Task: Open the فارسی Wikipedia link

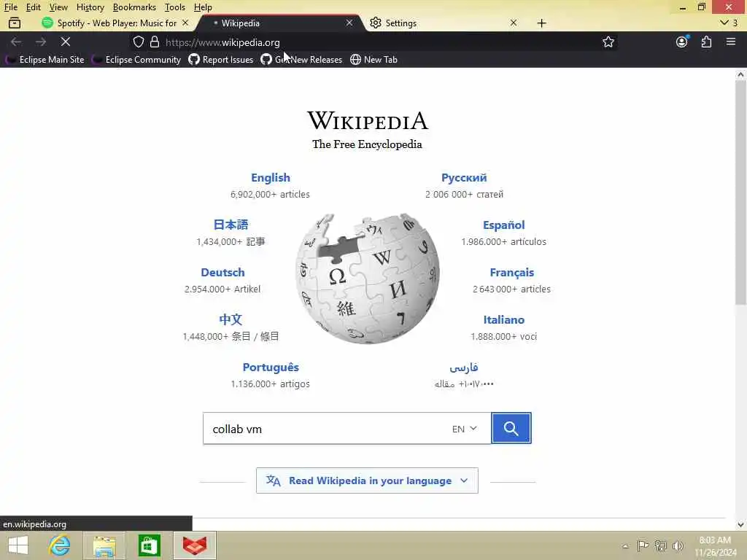Action: (463, 367)
